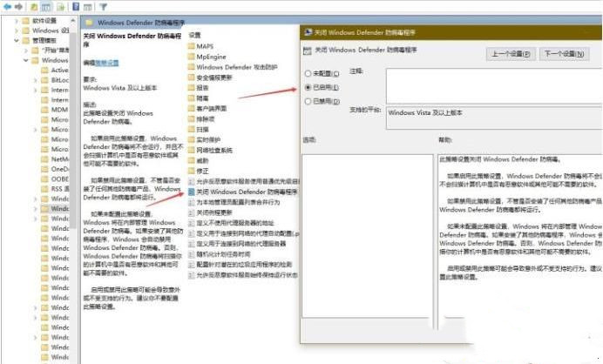Click the 支持的平台 Windows Vista text box
The height and width of the screenshot is (364, 603).
[x=494, y=118]
